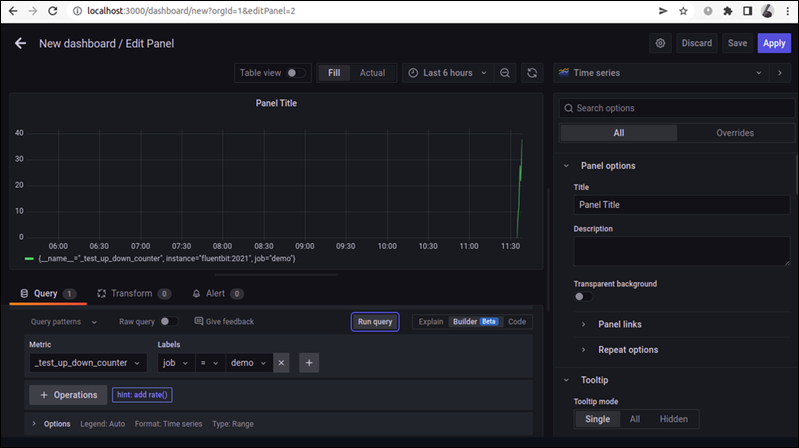This screenshot has height=448, width=799.
Task: Click the clock icon on time picker
Action: (x=413, y=73)
